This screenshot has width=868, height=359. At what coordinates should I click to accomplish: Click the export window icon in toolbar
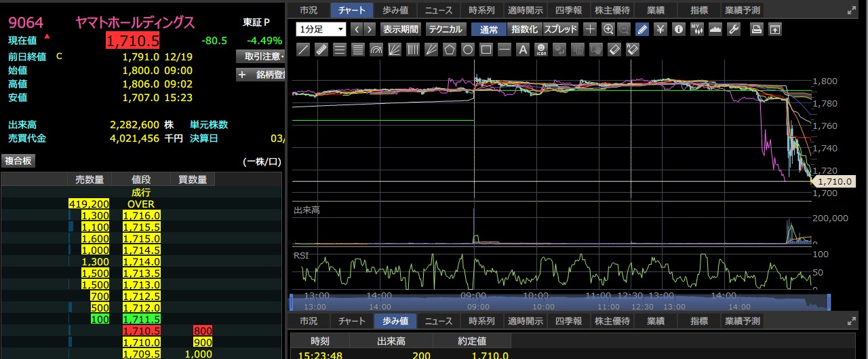tap(775, 29)
